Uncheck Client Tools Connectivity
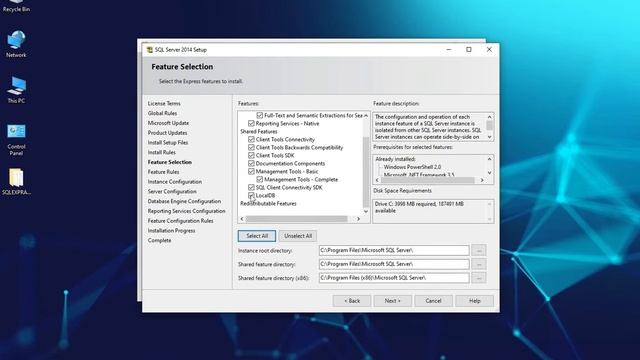 click(251, 139)
